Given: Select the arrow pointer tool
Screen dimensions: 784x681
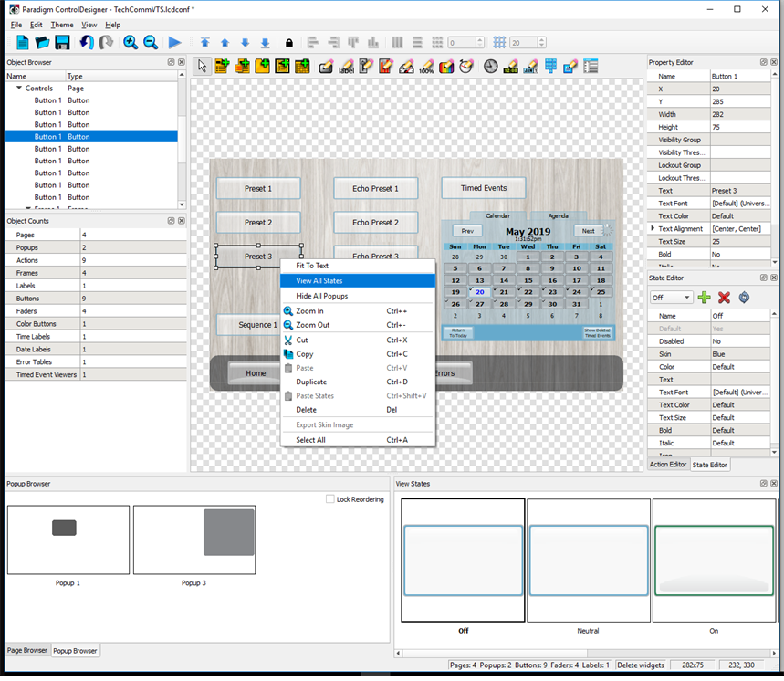Looking at the screenshot, I should tap(202, 66).
